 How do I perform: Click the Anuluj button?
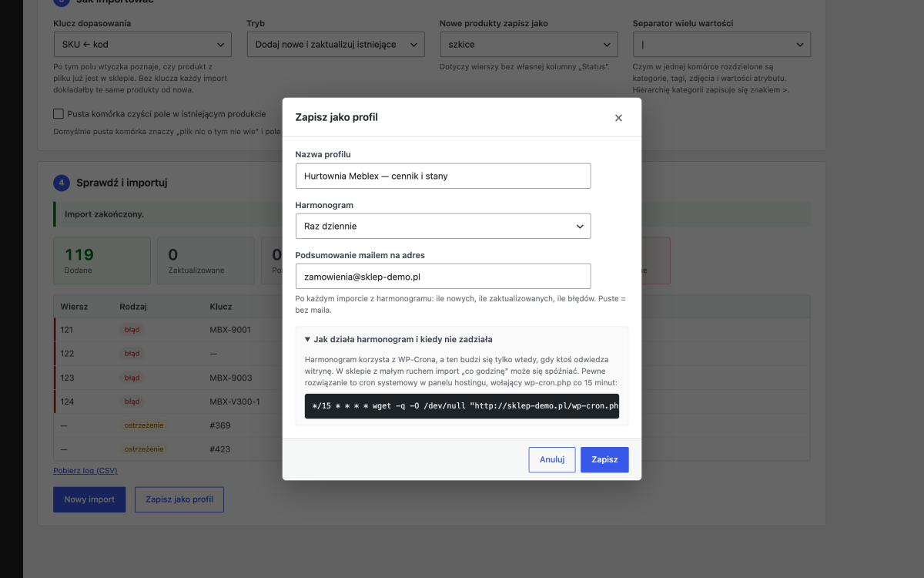point(552,459)
